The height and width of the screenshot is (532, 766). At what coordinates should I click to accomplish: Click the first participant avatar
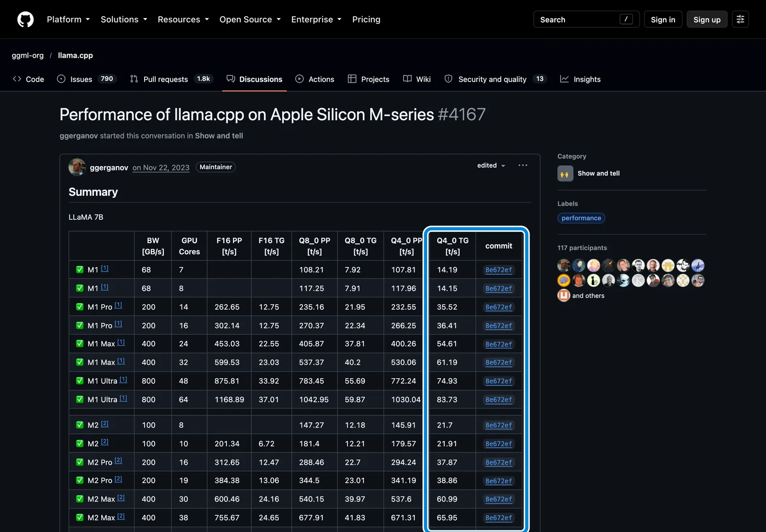click(564, 265)
